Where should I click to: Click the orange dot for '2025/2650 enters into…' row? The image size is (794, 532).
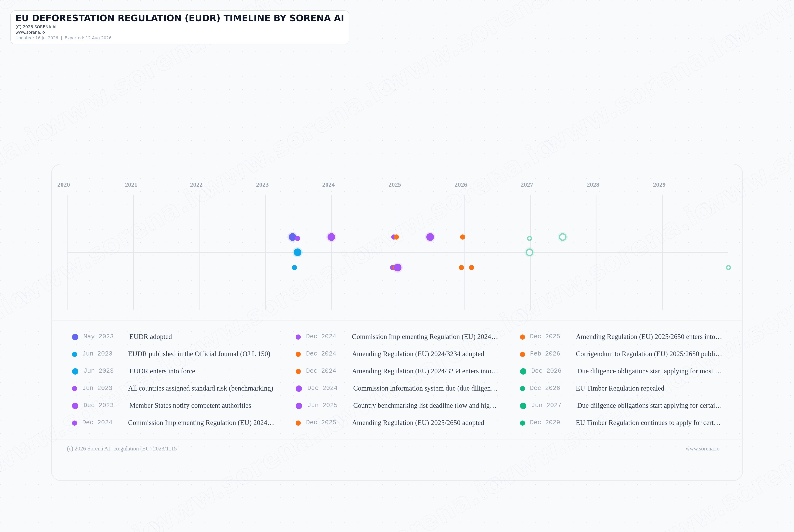pos(522,337)
